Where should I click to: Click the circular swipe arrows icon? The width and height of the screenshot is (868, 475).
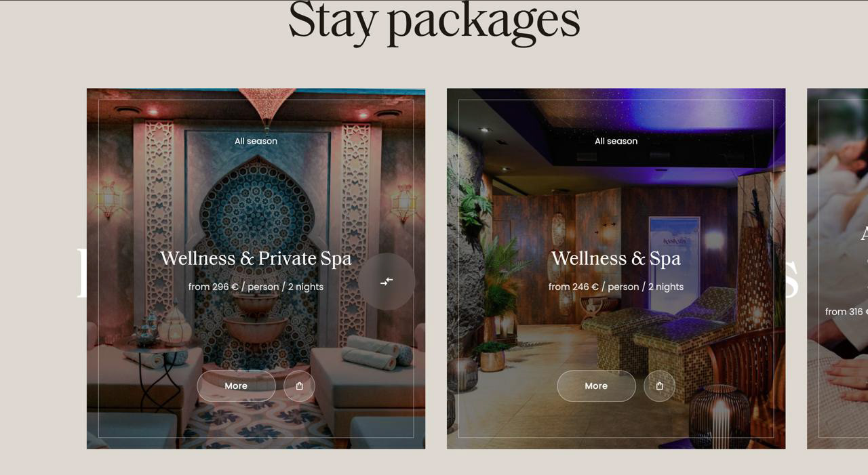387,281
